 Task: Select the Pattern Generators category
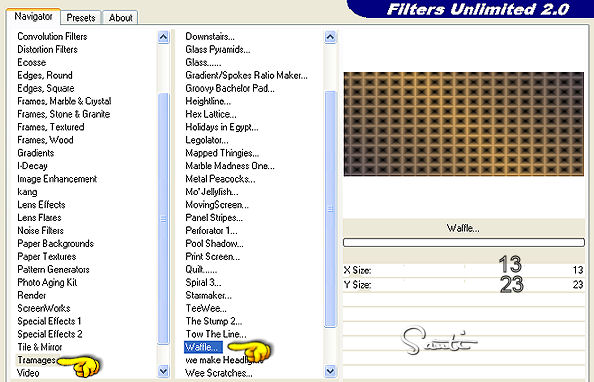tap(53, 269)
